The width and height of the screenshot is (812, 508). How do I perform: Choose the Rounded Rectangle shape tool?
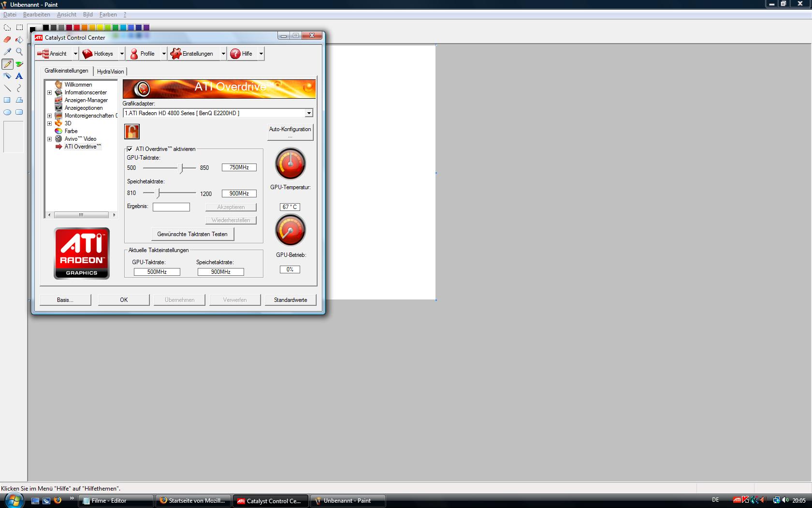(x=19, y=112)
